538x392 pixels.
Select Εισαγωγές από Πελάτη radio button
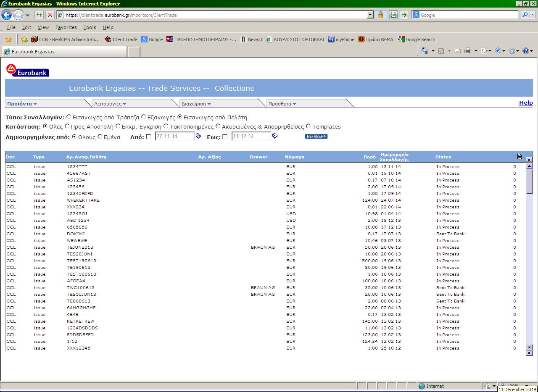(x=180, y=117)
